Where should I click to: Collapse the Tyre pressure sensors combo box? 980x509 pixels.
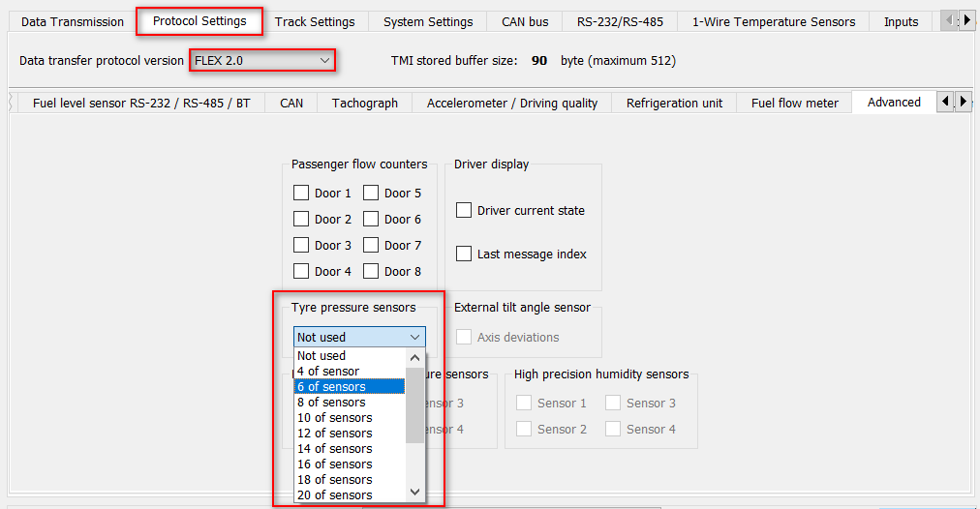[414, 337]
